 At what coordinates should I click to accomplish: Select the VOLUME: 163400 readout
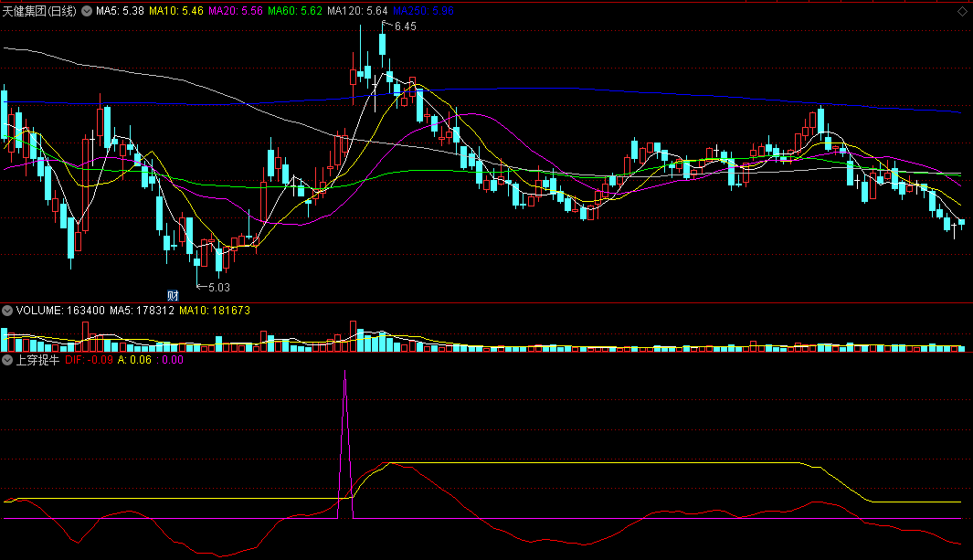(60, 311)
